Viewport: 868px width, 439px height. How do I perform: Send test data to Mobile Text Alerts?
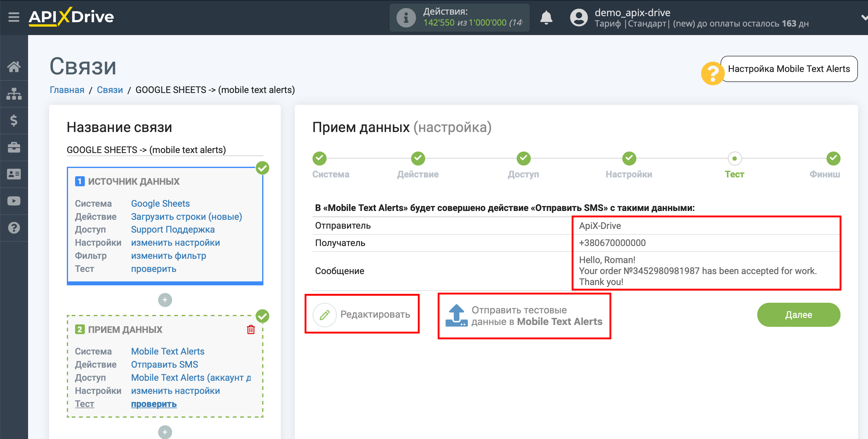point(524,316)
